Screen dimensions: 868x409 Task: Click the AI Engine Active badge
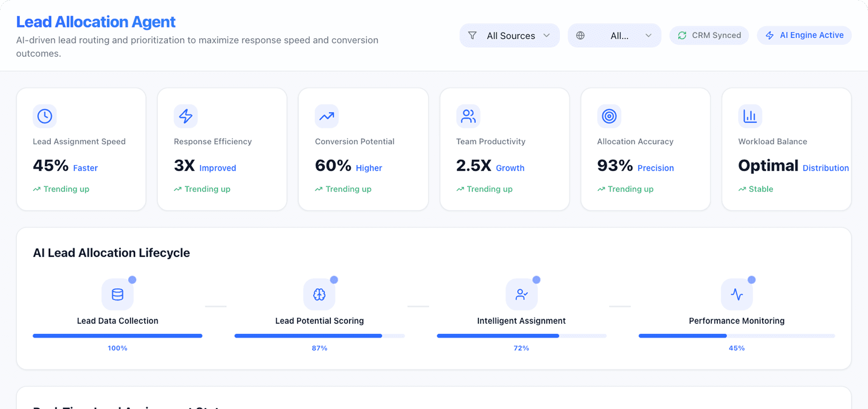coord(804,35)
